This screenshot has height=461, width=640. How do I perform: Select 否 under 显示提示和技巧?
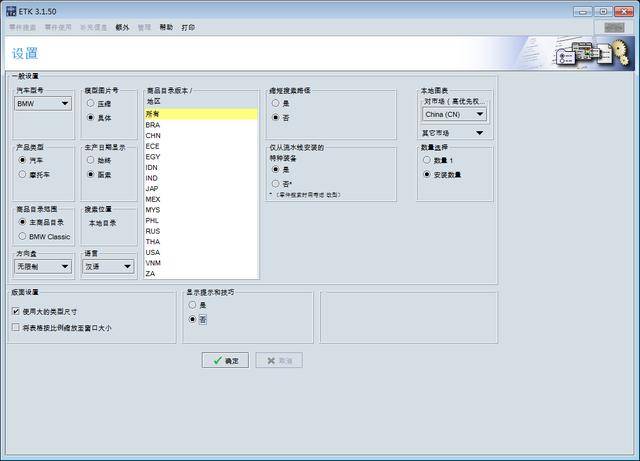(192, 319)
